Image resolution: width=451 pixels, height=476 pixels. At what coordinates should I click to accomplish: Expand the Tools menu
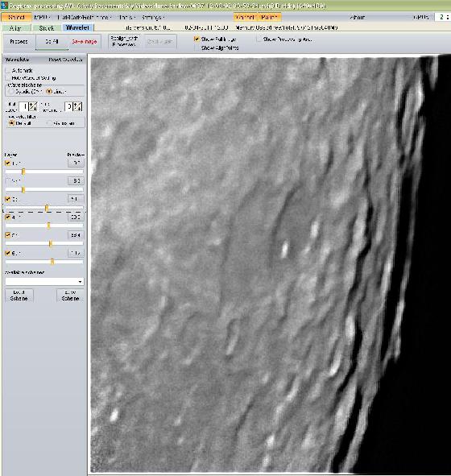point(127,17)
